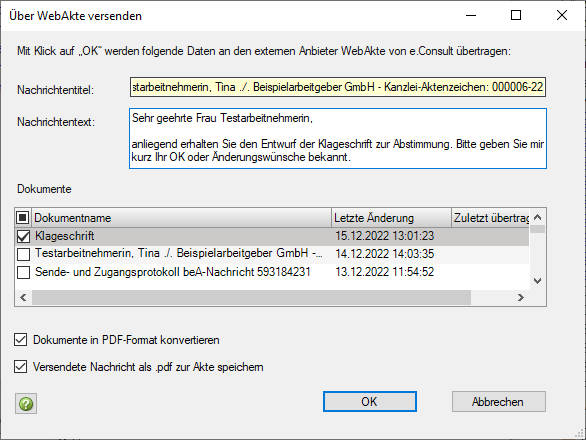Click the document list scroll-up arrow

[x=537, y=217]
